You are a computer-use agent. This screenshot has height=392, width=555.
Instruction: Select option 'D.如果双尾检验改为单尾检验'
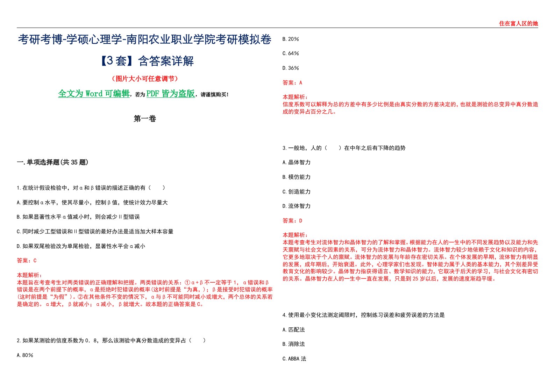[81, 246]
